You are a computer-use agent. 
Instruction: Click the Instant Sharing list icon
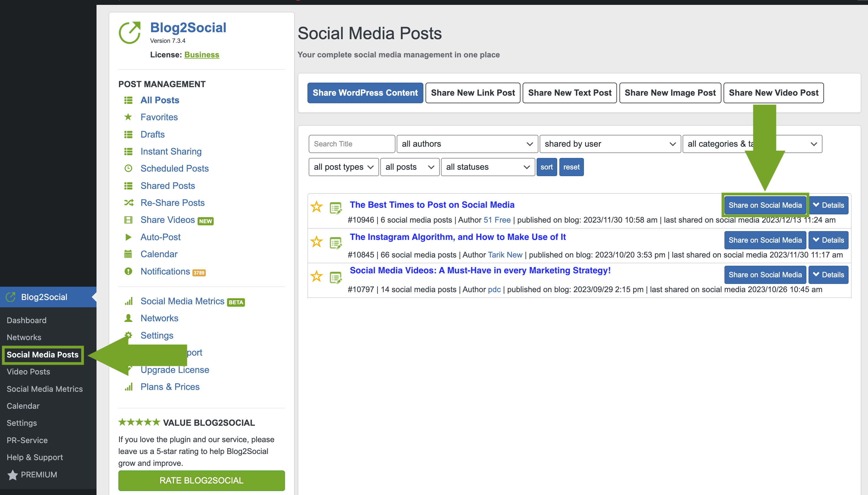128,151
